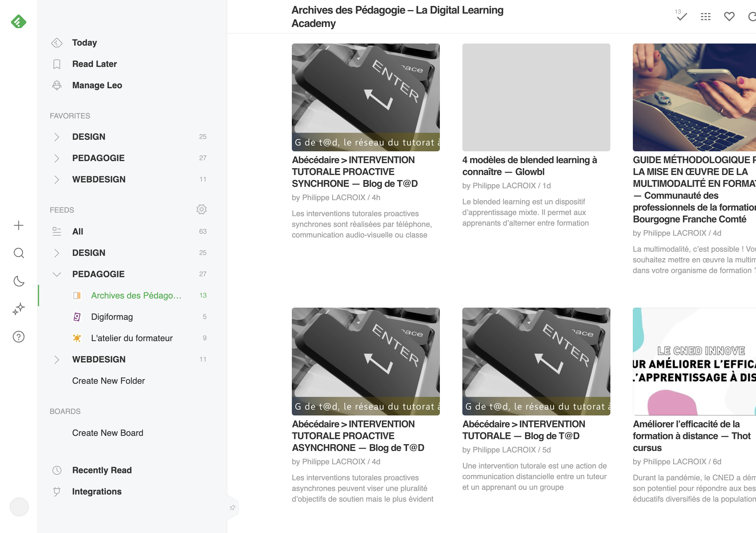Expand DESIGN folder under Feeds
The height and width of the screenshot is (533, 756).
(x=57, y=253)
